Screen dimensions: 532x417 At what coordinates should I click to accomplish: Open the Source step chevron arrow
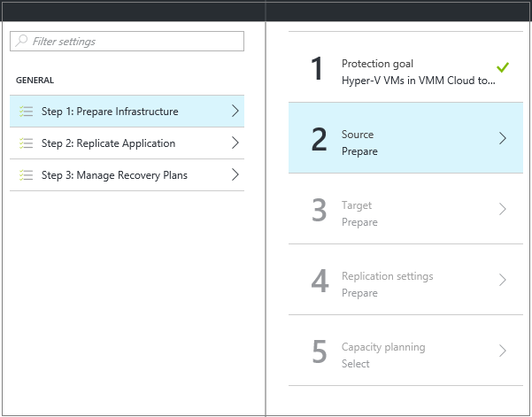[502, 138]
